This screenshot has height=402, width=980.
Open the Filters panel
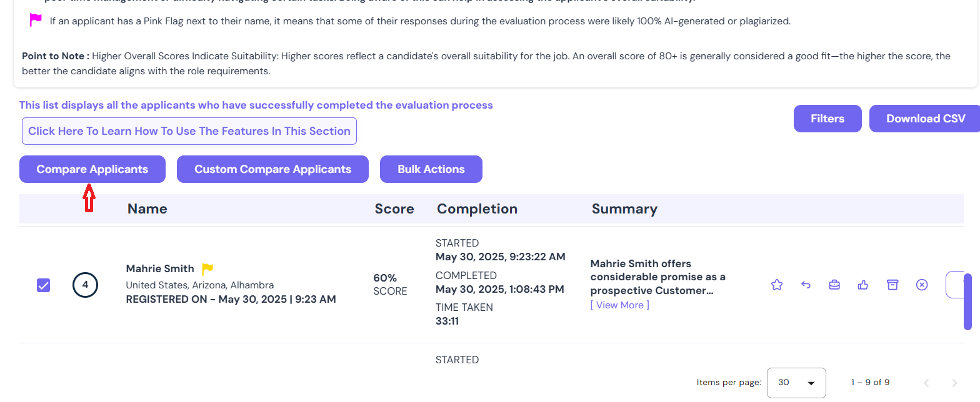coord(827,119)
